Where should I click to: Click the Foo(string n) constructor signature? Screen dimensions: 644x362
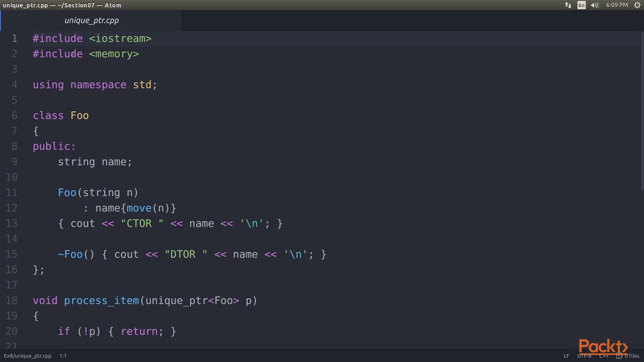coord(98,193)
